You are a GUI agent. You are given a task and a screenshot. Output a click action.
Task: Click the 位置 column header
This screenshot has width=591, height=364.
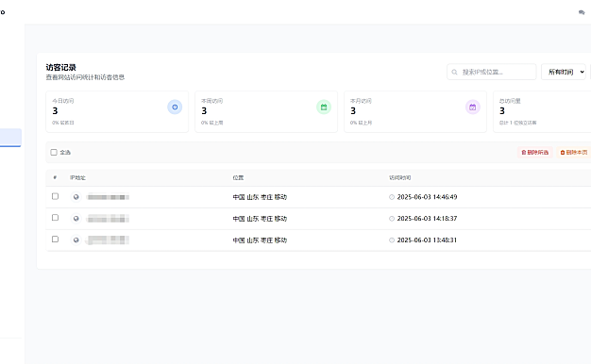[x=238, y=177]
